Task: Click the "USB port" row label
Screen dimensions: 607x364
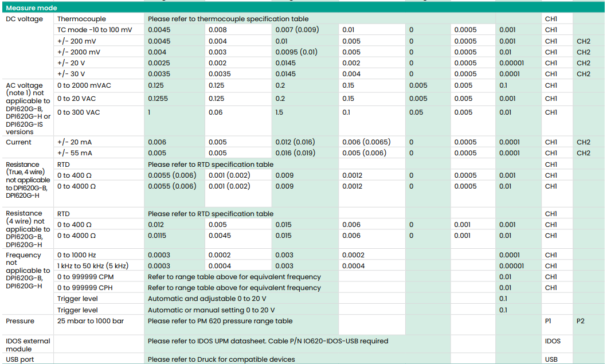Action: coord(19,359)
